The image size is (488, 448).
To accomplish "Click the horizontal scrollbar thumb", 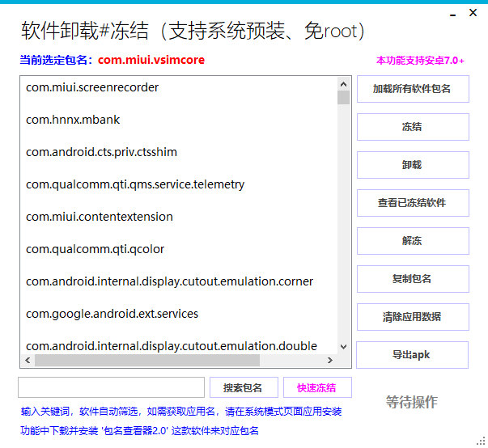I will pos(147,360).
